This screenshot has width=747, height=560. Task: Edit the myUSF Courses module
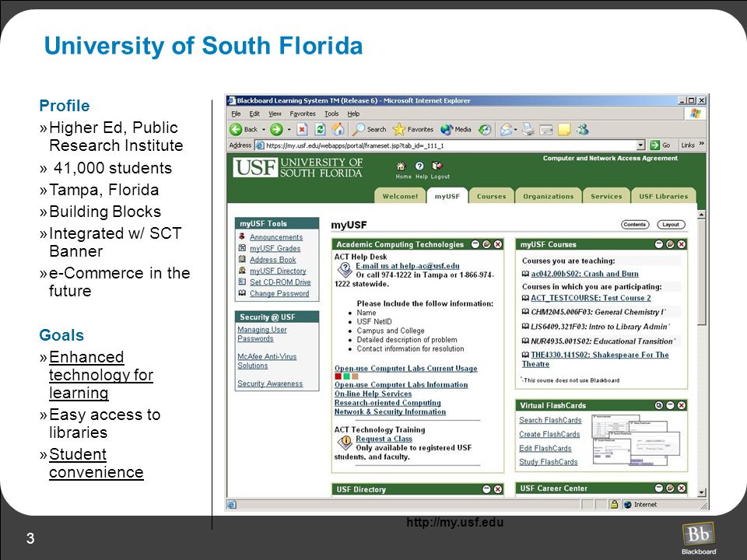click(670, 244)
